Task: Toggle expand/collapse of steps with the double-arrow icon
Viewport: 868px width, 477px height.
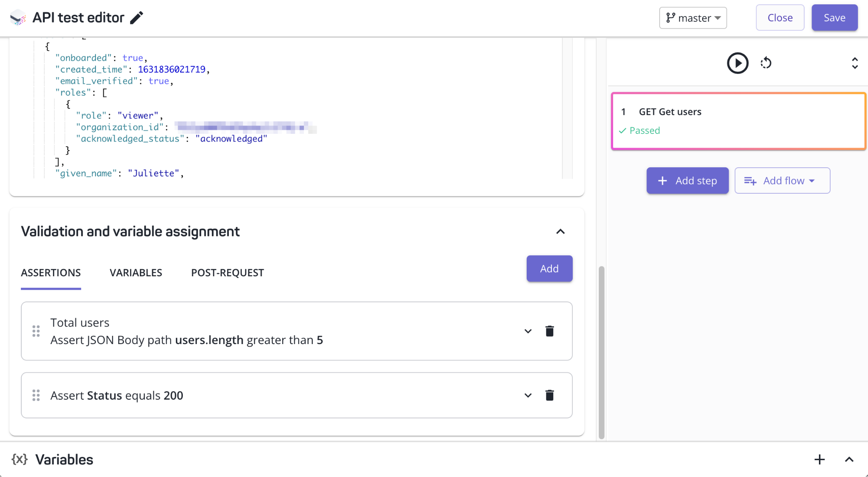Action: coord(855,63)
